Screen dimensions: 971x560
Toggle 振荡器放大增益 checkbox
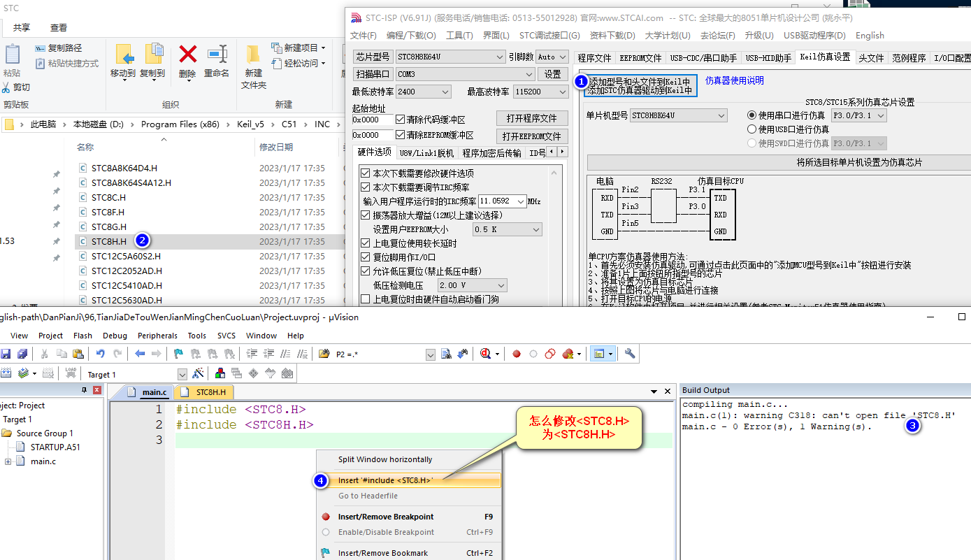(365, 215)
